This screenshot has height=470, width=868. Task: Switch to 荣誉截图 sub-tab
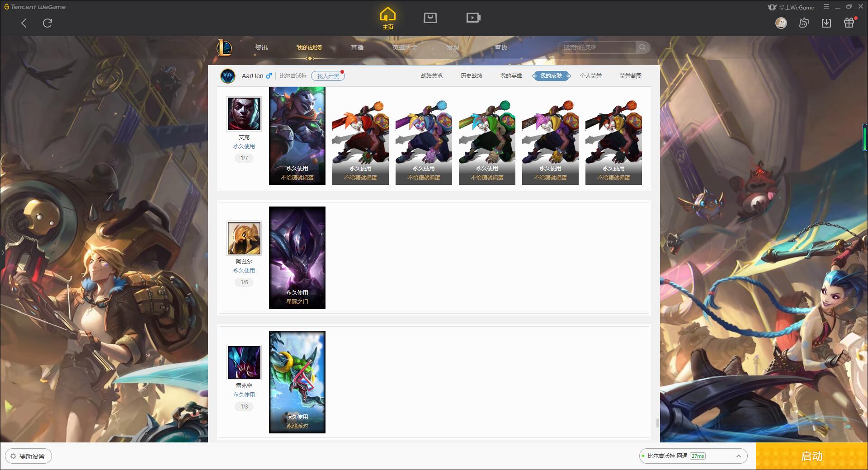[631, 76]
